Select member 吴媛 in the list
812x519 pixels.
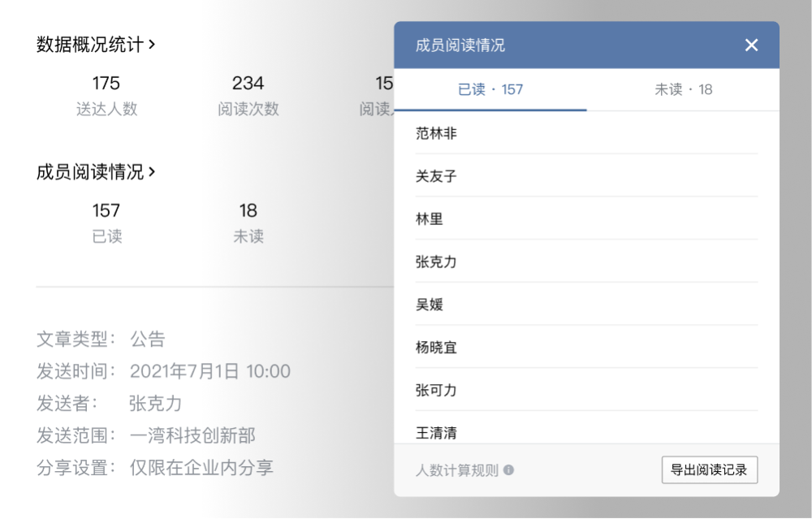(430, 305)
